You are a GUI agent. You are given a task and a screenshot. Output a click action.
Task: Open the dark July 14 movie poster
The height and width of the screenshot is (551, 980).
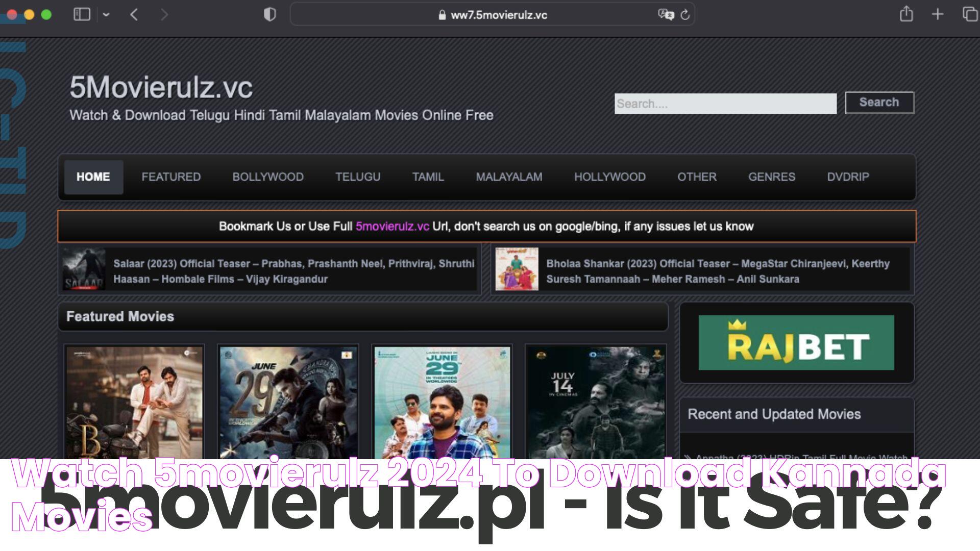[596, 403]
